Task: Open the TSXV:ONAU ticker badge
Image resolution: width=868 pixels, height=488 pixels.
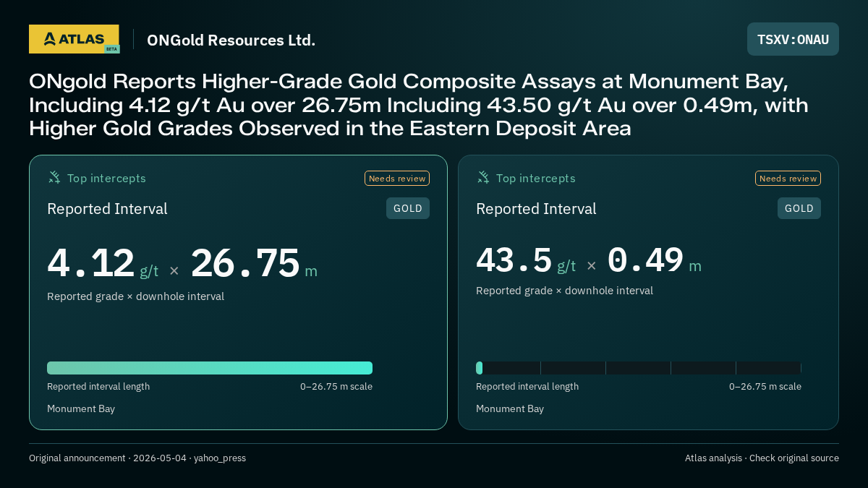Action: coord(793,39)
